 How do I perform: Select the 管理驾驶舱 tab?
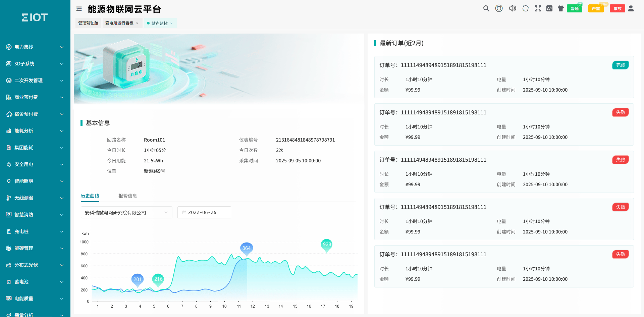coord(88,23)
